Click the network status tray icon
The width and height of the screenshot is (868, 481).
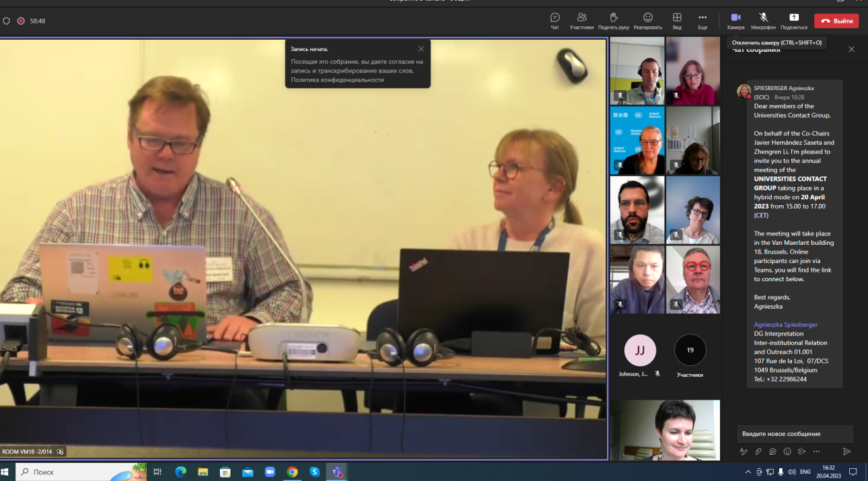click(770, 472)
